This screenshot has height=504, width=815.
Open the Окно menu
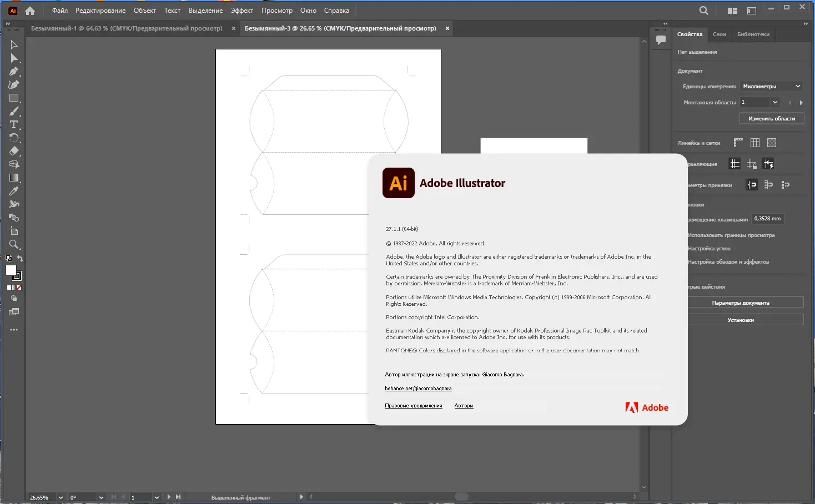click(308, 10)
